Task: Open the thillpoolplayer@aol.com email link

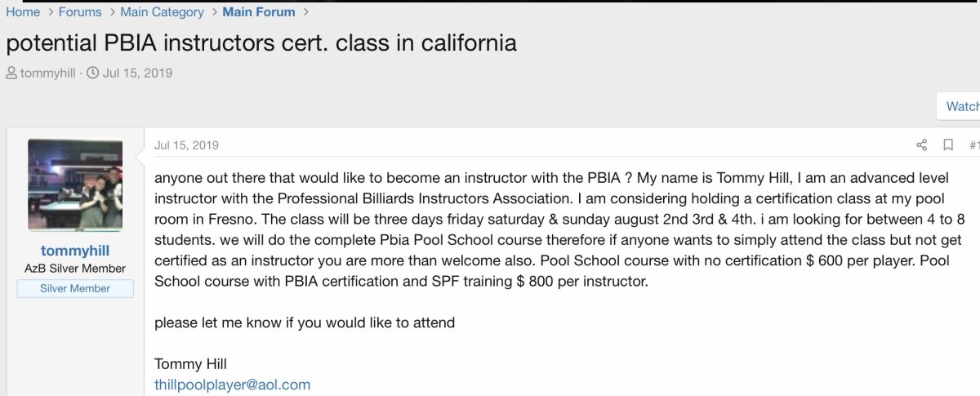Action: tap(233, 385)
